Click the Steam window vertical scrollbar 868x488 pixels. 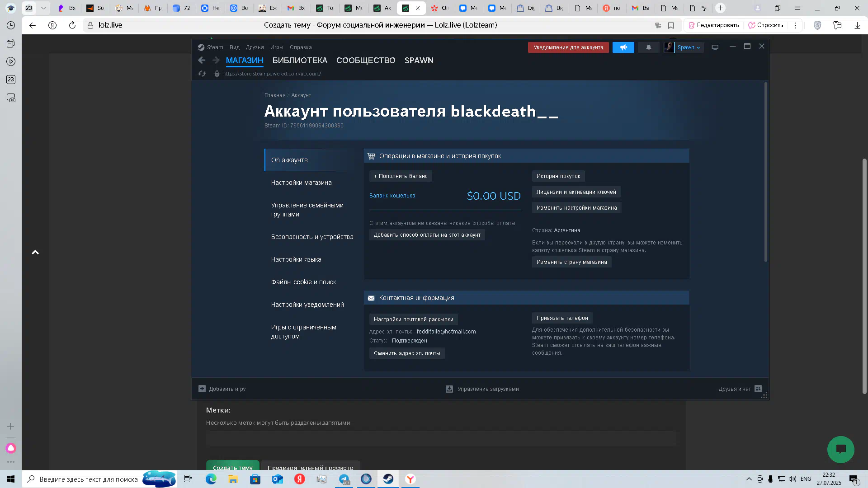point(766,172)
